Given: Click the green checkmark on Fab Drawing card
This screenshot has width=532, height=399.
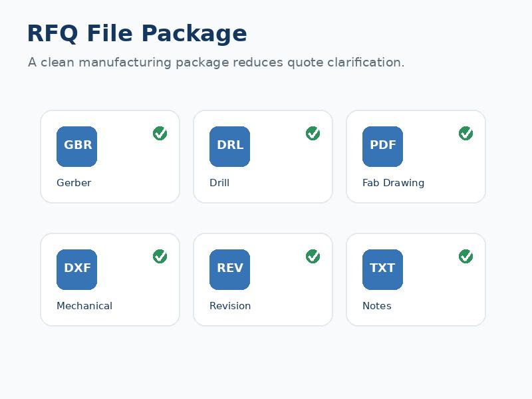Looking at the screenshot, I should point(466,134).
